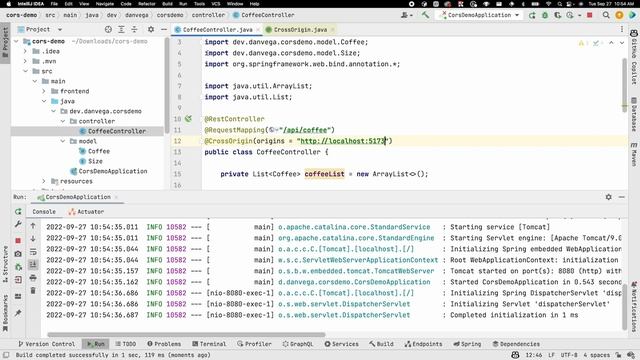Click the 4 spaces indent status entry

[596, 355]
